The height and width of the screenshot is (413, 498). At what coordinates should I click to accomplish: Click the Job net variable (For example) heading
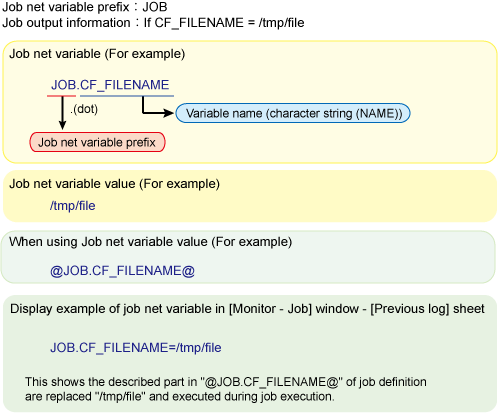tap(97, 54)
